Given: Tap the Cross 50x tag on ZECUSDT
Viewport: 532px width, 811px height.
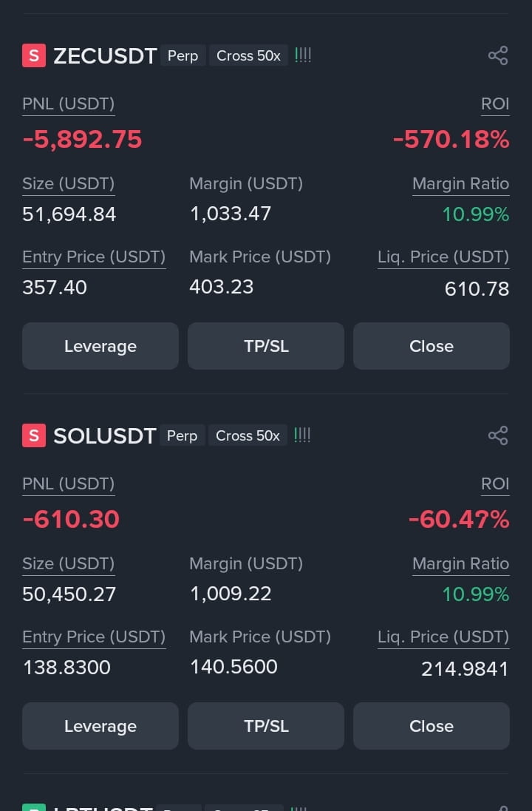Looking at the screenshot, I should [249, 56].
